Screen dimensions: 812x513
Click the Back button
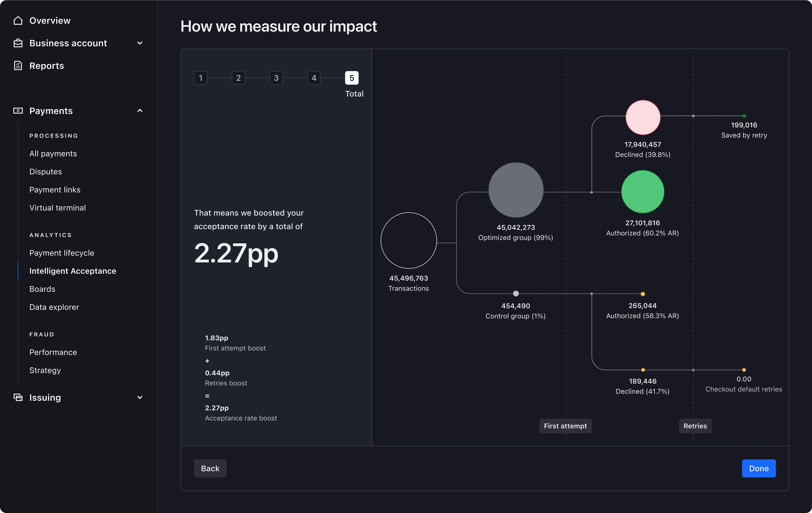pos(210,468)
